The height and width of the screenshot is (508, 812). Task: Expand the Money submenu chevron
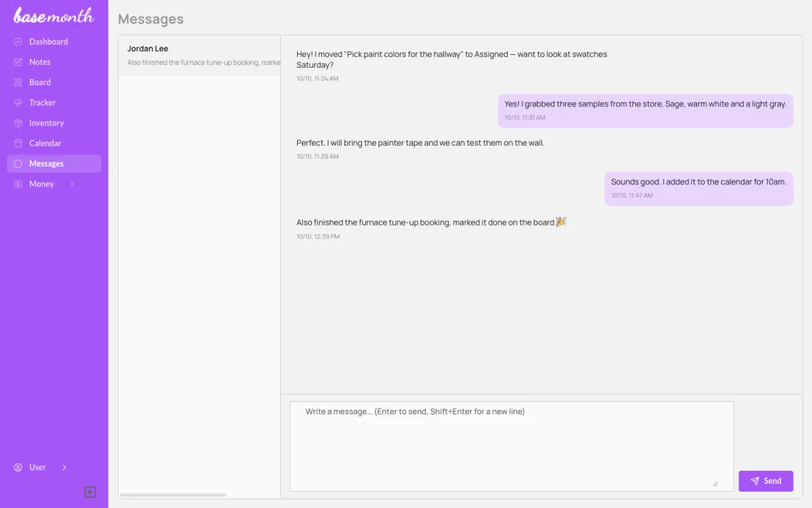[72, 184]
